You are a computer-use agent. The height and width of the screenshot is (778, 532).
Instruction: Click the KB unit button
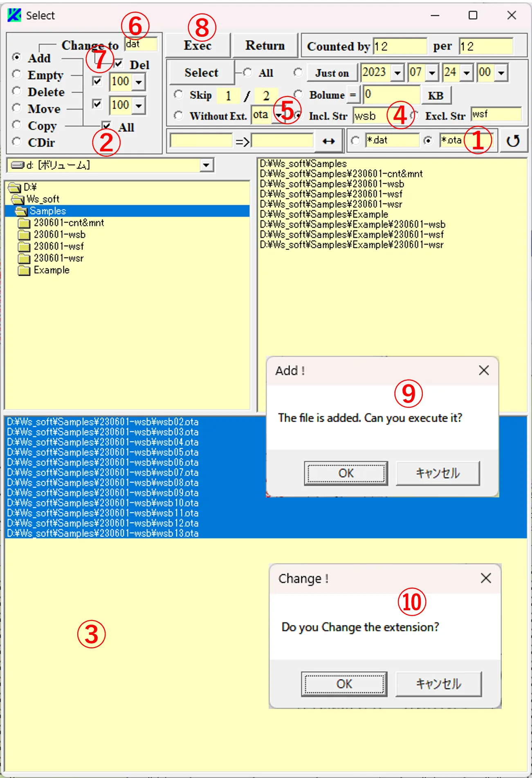[x=436, y=96]
